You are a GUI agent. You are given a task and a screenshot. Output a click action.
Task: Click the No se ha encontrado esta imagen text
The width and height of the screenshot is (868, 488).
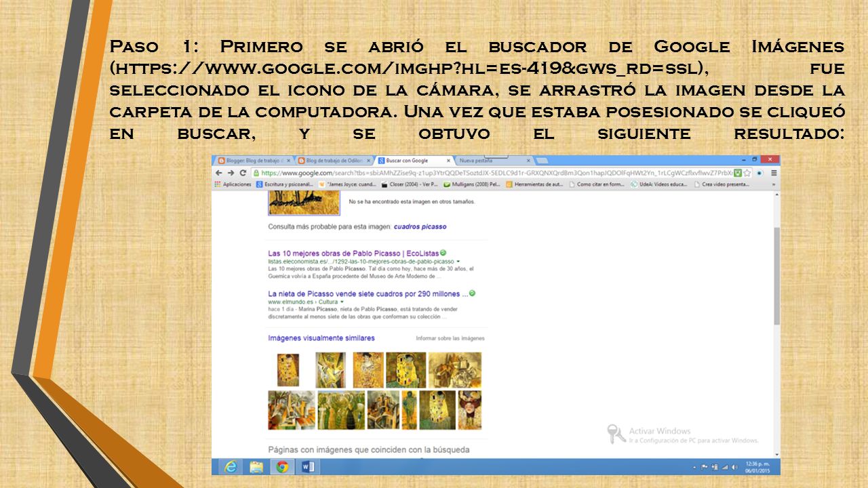412,201
